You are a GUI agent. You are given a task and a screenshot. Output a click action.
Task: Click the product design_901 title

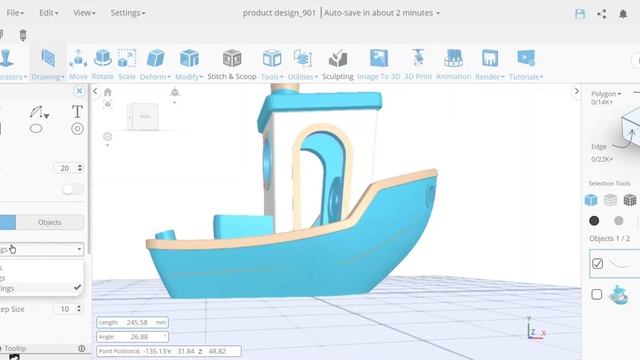(x=279, y=13)
